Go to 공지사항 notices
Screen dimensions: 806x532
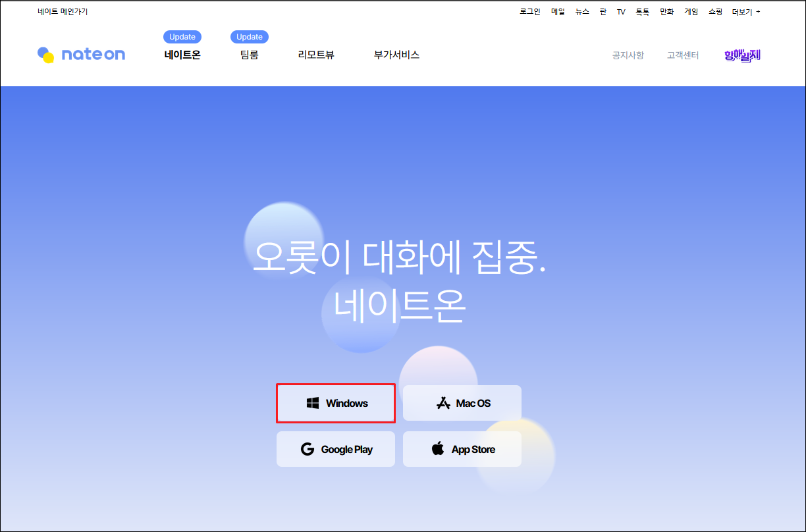[628, 55]
